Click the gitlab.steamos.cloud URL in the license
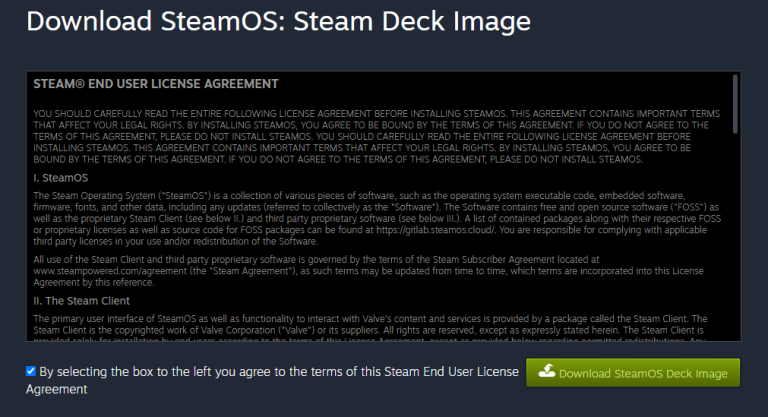The height and width of the screenshot is (417, 768). pos(435,230)
